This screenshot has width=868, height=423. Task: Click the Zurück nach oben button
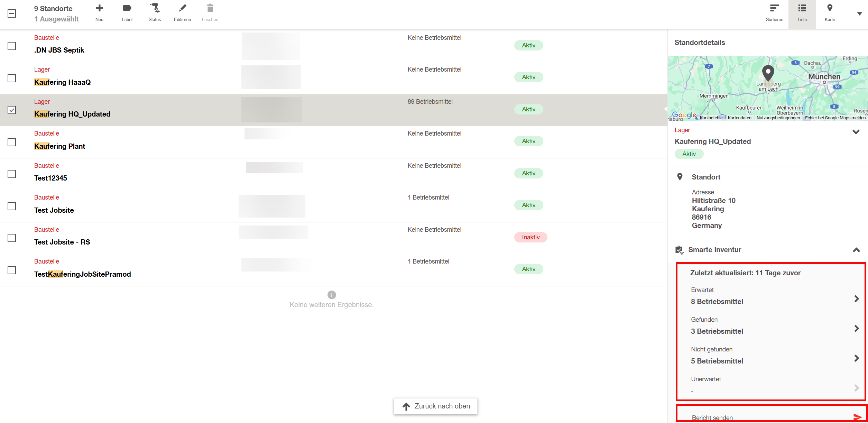click(x=435, y=406)
